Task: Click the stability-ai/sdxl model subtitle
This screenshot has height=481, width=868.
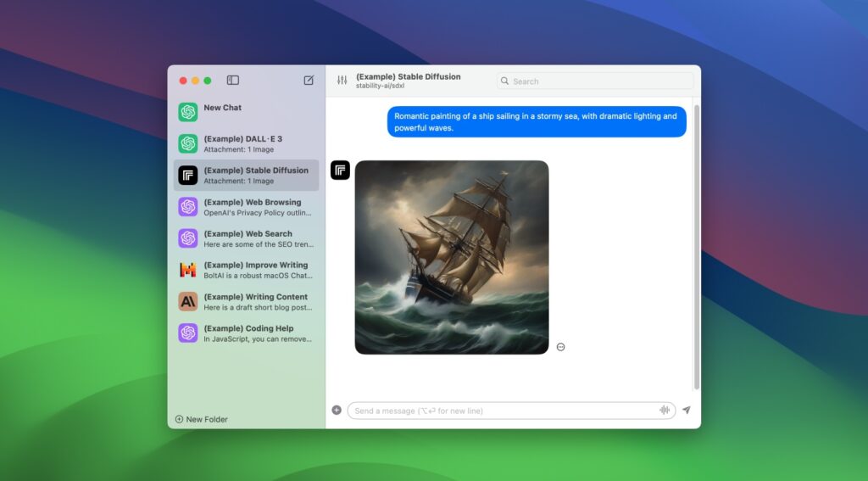Action: [x=381, y=86]
